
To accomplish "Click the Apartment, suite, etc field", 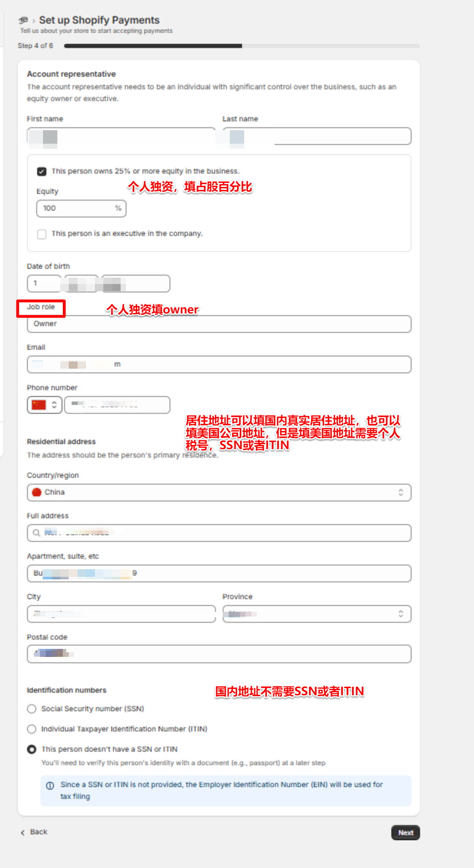I will [219, 573].
